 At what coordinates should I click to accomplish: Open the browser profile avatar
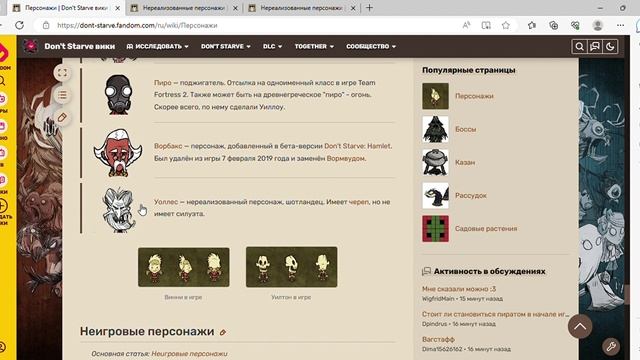[598, 25]
